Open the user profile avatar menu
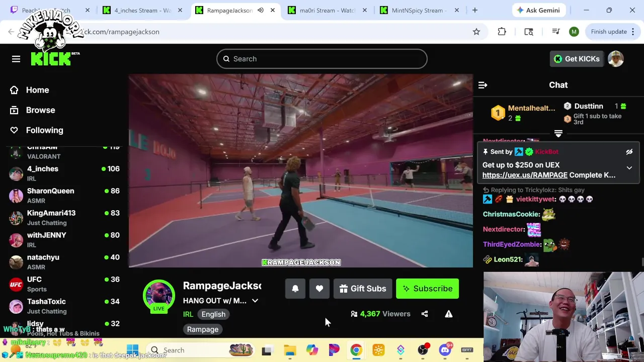 [616, 59]
